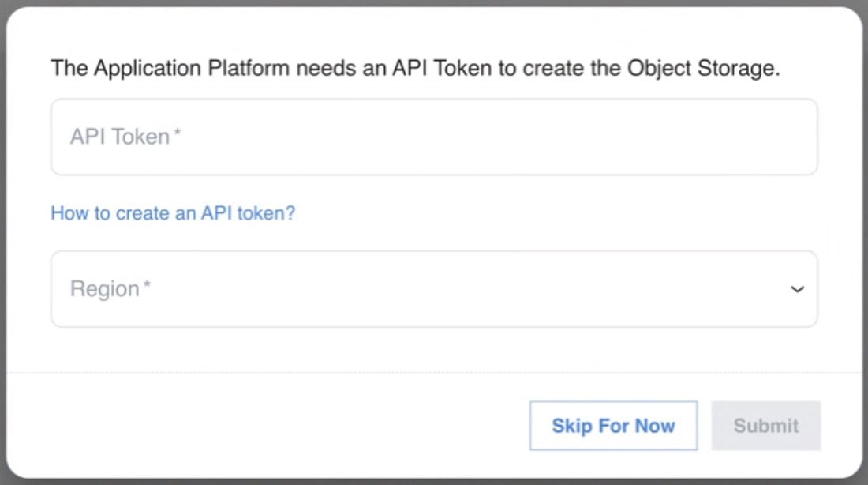Viewport: 868px width, 485px height.
Task: Click the greyed-out Submit button
Action: pyautogui.click(x=765, y=426)
